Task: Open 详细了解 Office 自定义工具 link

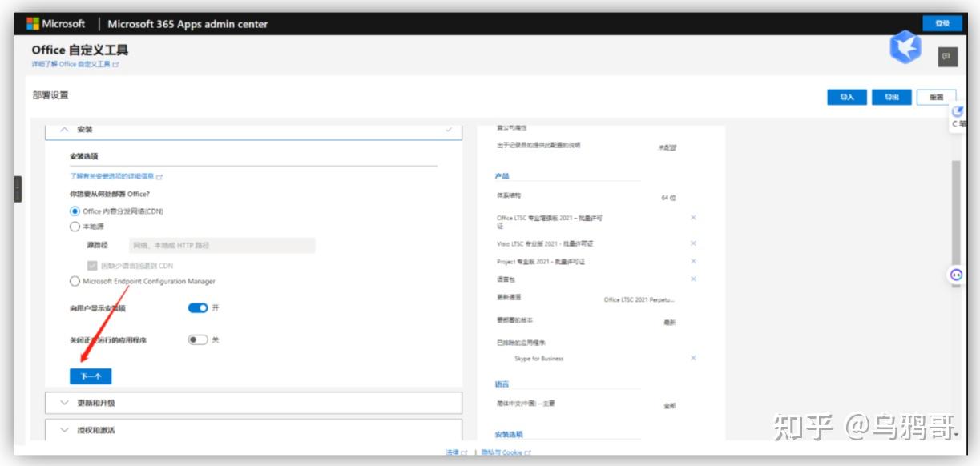Action: pos(71,65)
